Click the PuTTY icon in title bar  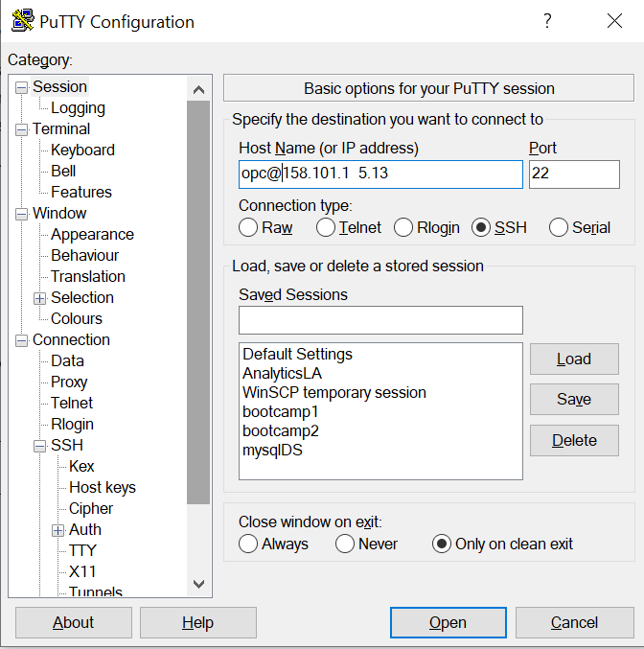click(x=23, y=20)
